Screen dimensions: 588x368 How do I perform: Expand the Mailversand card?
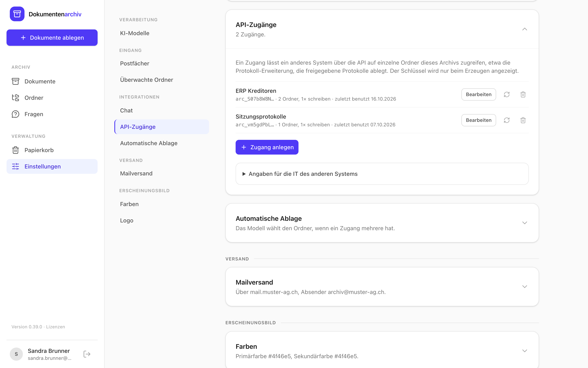click(x=525, y=287)
